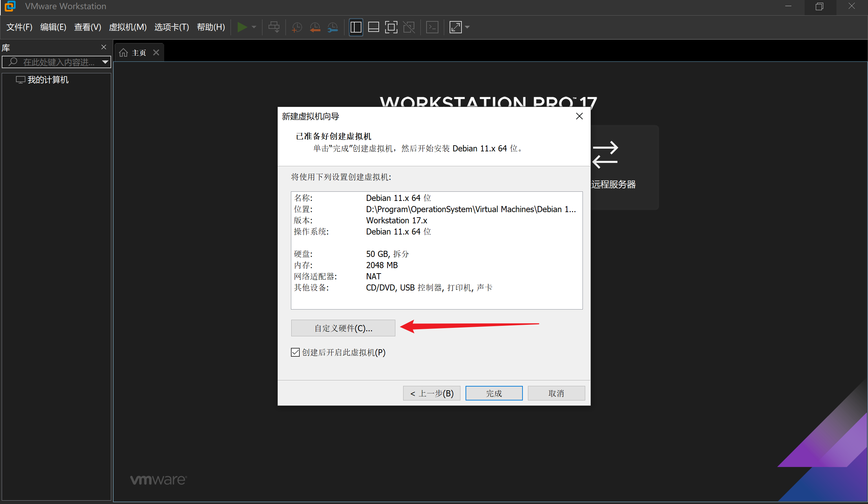Click Revert to Snapshot toolbar icon
This screenshot has height=504, width=868.
tap(315, 27)
